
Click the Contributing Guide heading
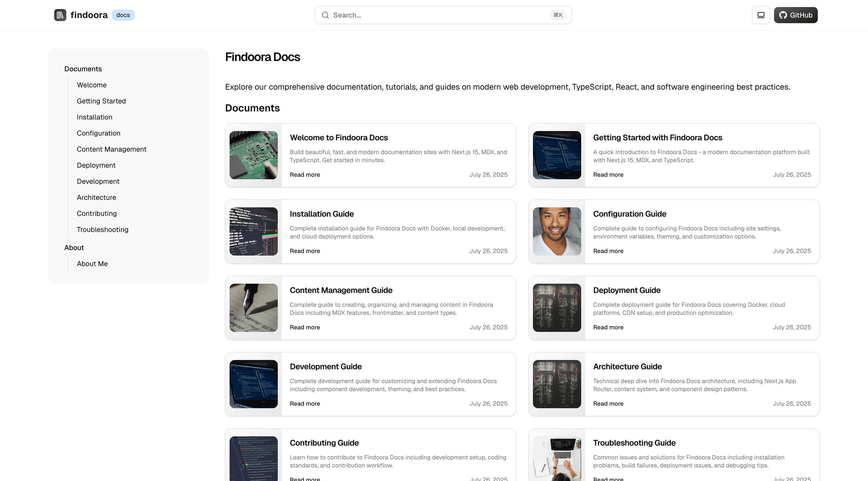(324, 443)
